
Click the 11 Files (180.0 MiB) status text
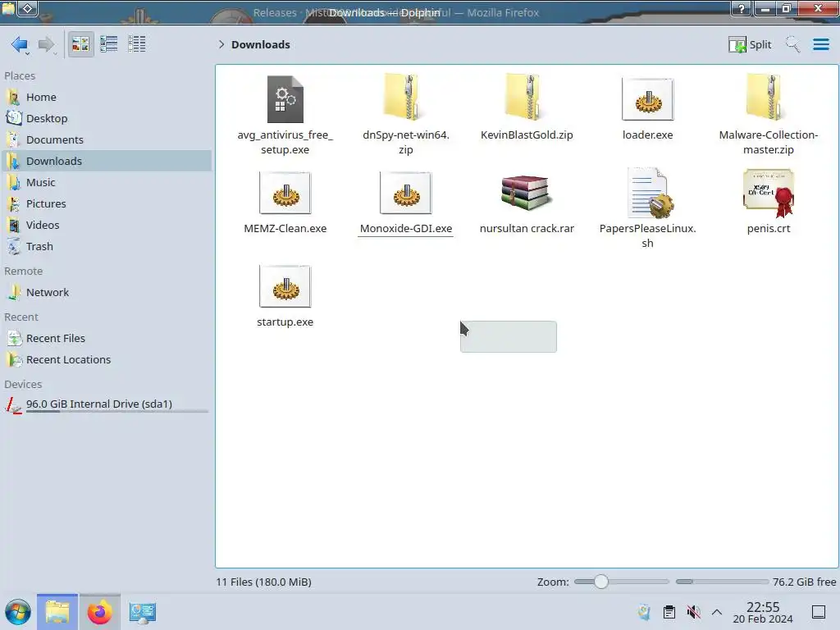pyautogui.click(x=263, y=582)
